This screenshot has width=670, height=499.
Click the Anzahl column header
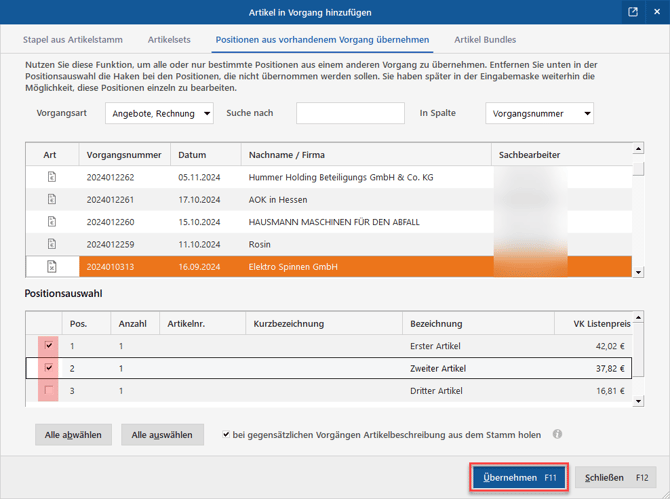click(135, 323)
